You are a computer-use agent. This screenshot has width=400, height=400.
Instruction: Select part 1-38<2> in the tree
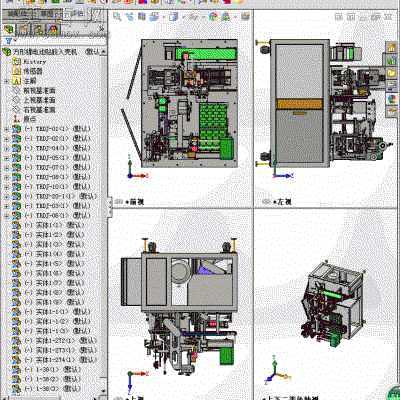tap(47, 379)
